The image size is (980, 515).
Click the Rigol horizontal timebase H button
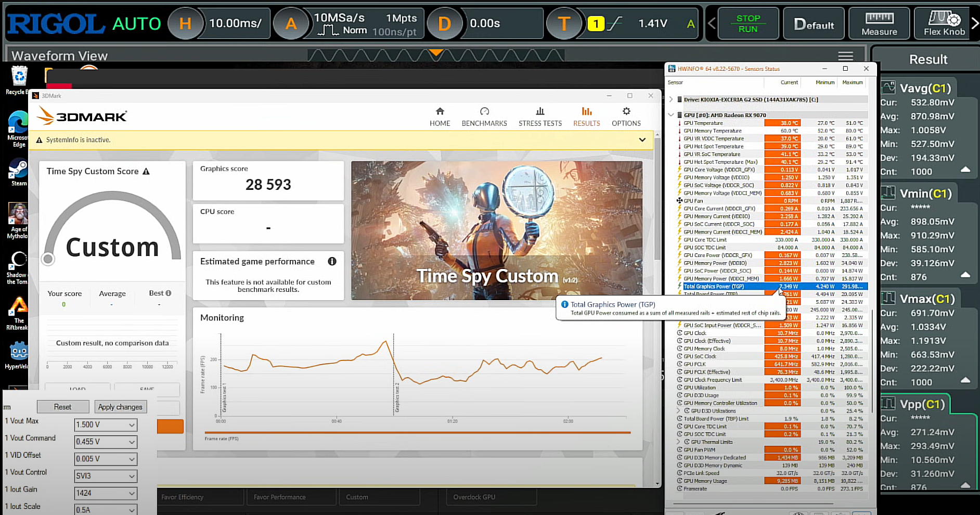(x=185, y=23)
